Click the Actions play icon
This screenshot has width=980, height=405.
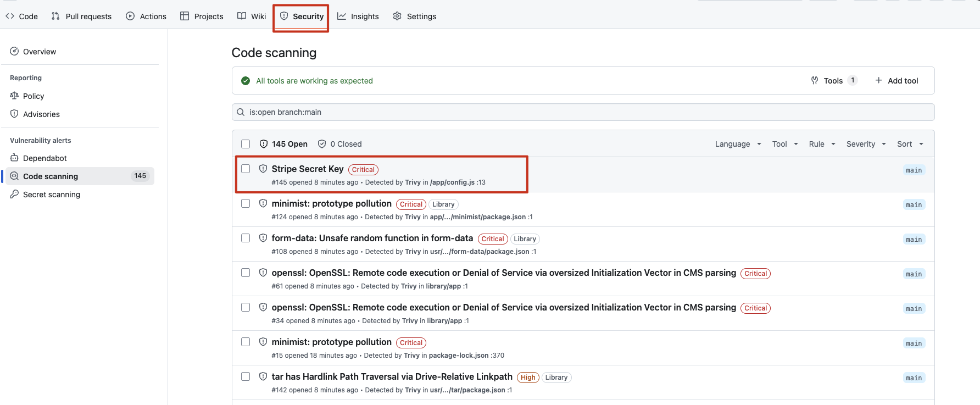130,16
